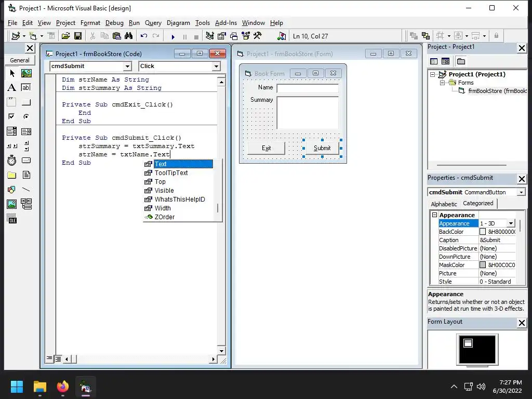Choose ZOrder in autocomplete list
Image resolution: width=532 pixels, height=399 pixels.
coord(165,217)
